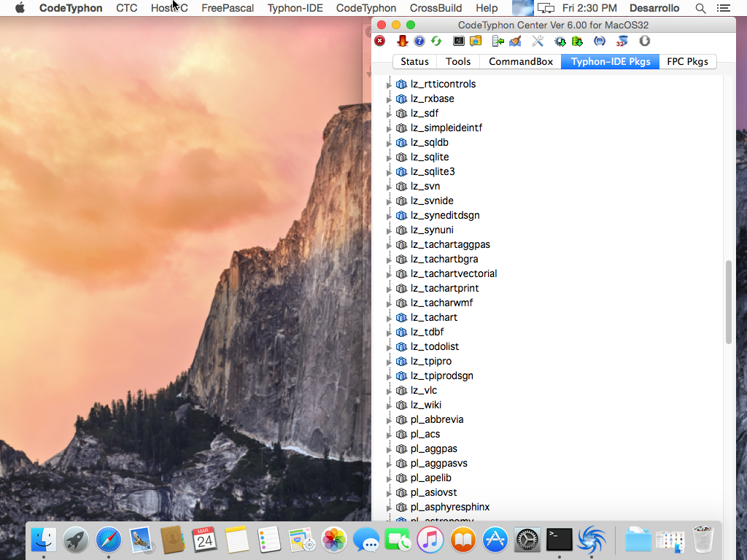This screenshot has height=560, width=747.
Task: Expand the lz_todolist tree node
Action: coord(389,348)
